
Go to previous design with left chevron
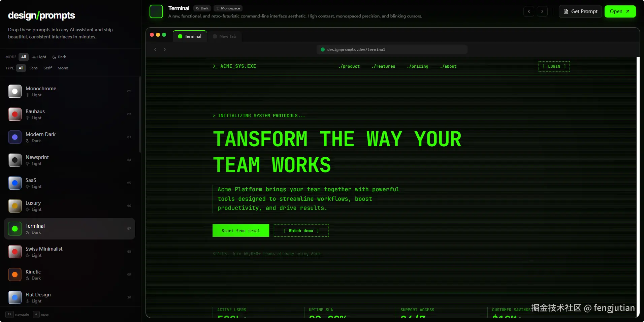[529, 11]
